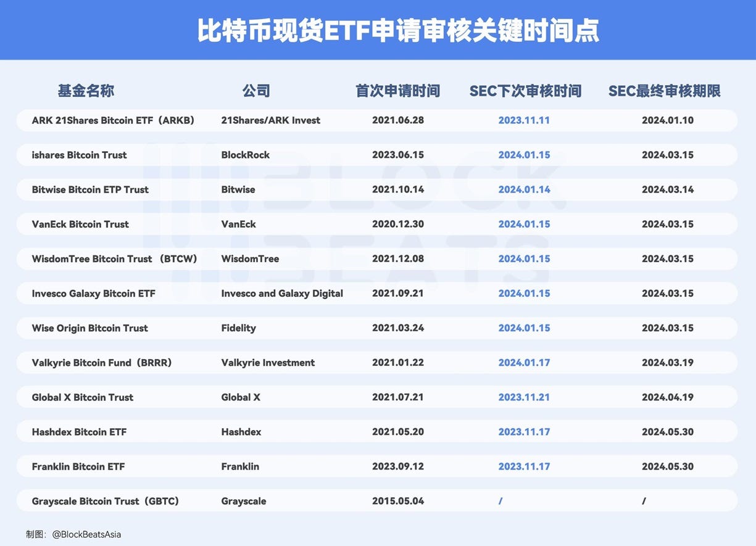The image size is (756, 546).
Task: Click the ishares Bitcoin Trust fund name
Action: pos(80,155)
